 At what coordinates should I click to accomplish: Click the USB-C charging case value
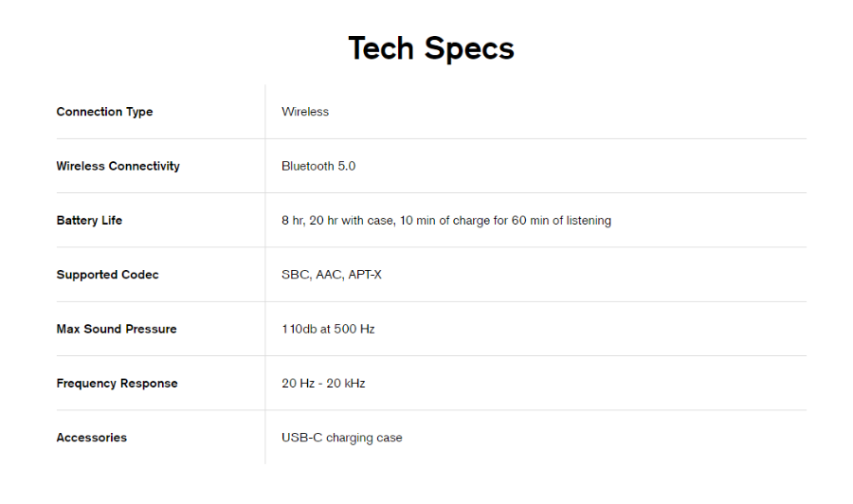(x=341, y=438)
